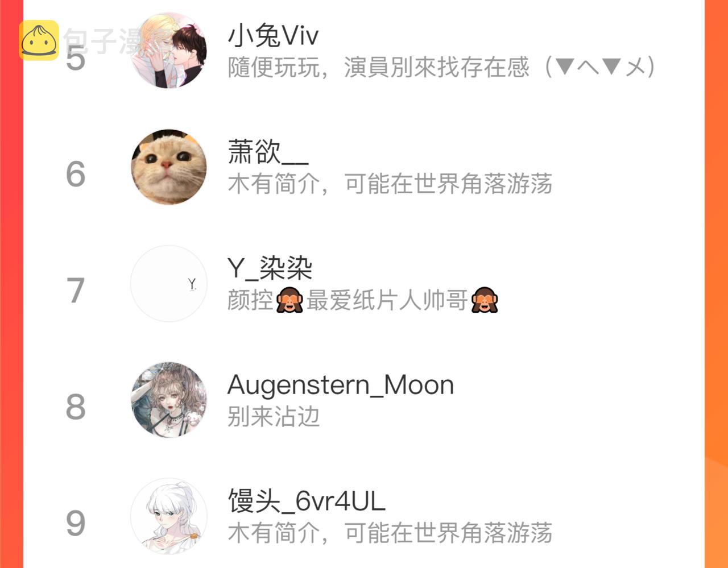Click the bio text under 馒头_6vr4UL
The height and width of the screenshot is (568, 728).
tap(390, 533)
